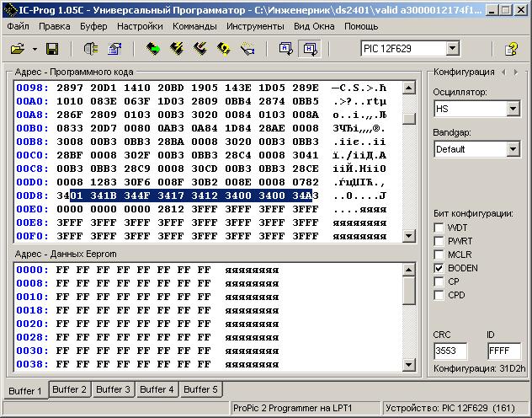Viewport: 532px width, 418px height.
Task: Enable the CPD data protect checkbox
Action: coord(439,295)
